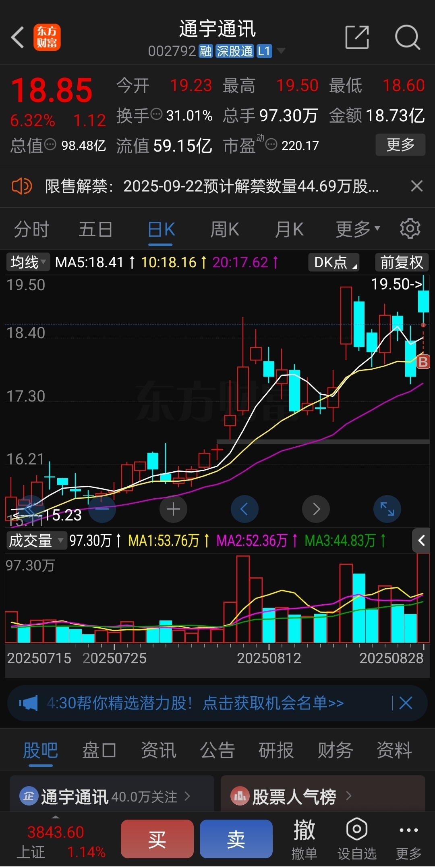Switch to 研报 tab
Image resolution: width=435 pixels, height=868 pixels.
276,751
